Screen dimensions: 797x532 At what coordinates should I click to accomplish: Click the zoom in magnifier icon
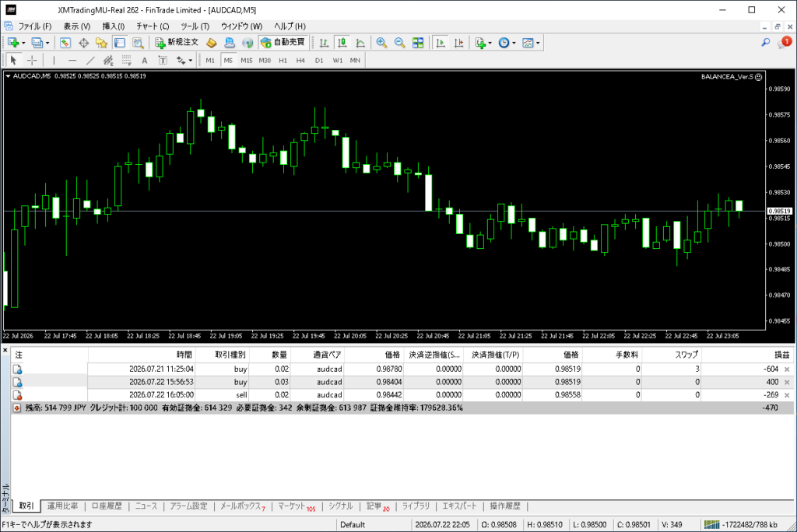pos(381,43)
